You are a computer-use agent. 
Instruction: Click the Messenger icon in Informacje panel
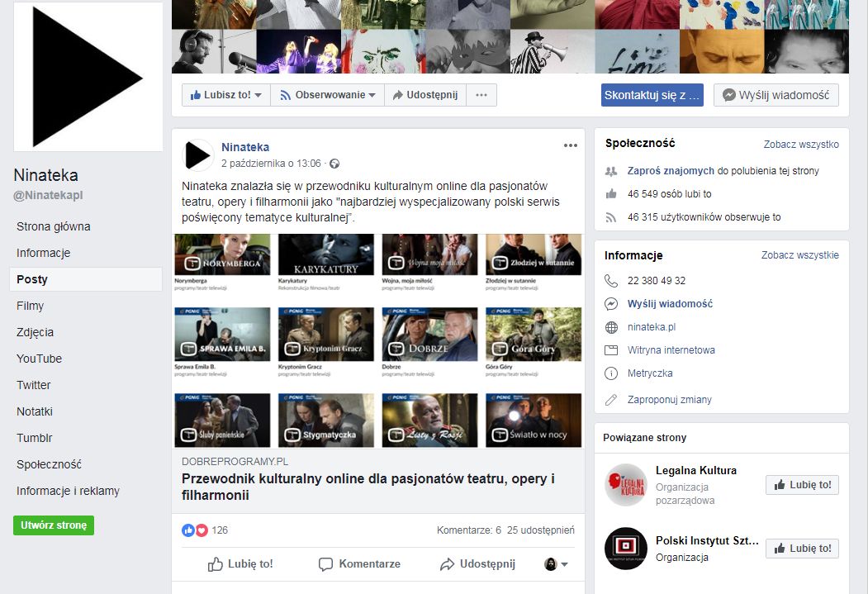[x=611, y=304]
